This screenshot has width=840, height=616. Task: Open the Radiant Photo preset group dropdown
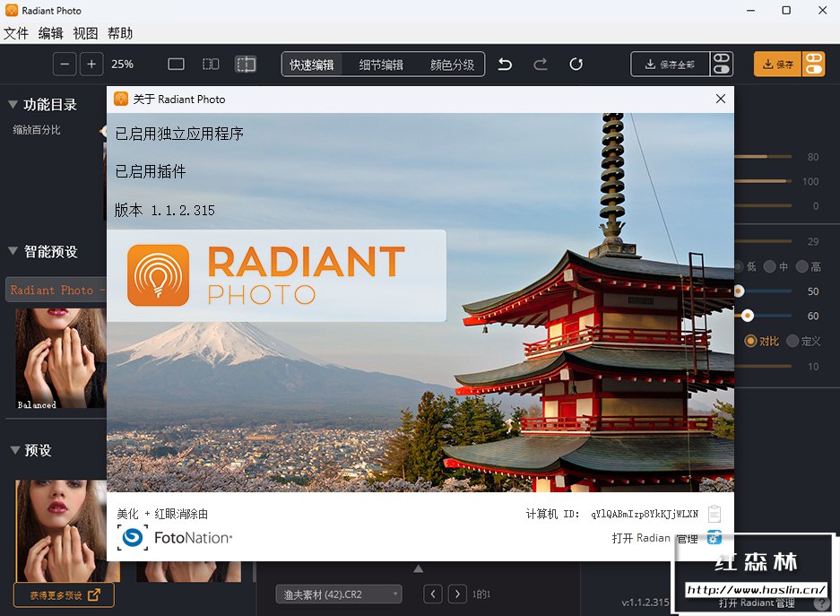click(56, 290)
